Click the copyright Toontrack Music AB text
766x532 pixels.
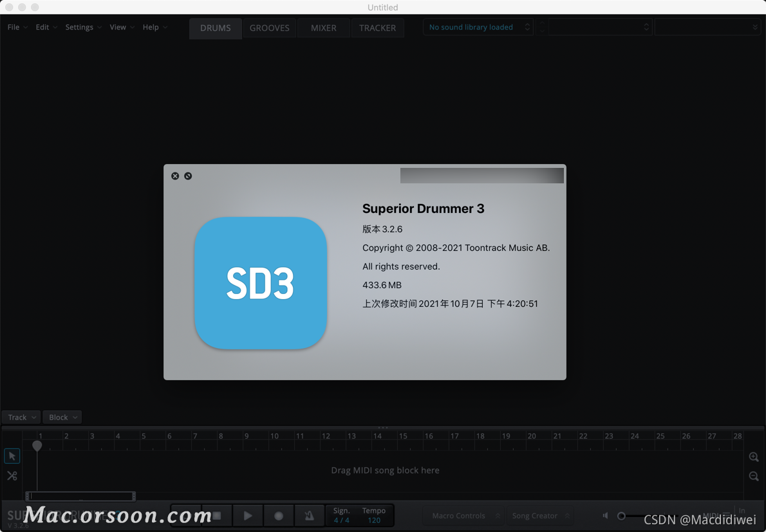456,248
